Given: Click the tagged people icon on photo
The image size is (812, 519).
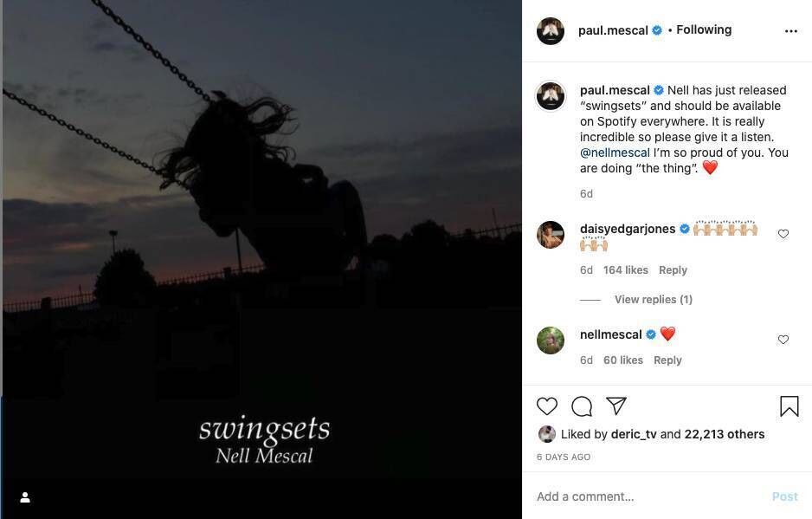Looking at the screenshot, I should point(25,497).
